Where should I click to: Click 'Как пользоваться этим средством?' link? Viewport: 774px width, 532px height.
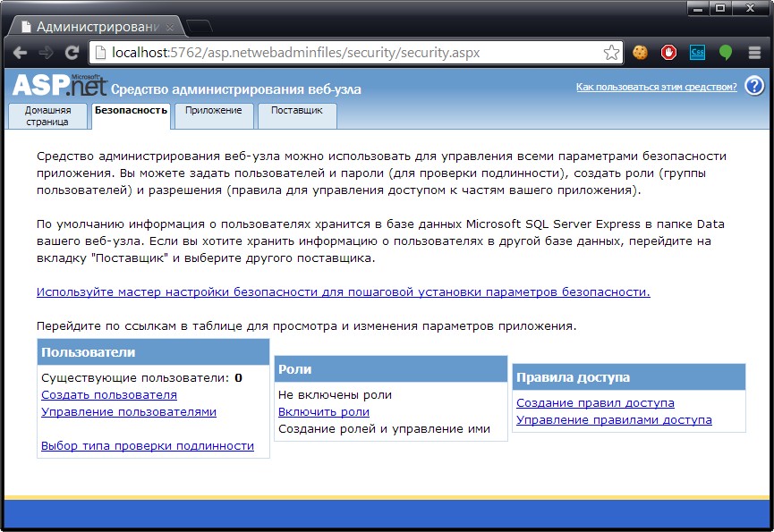pyautogui.click(x=657, y=87)
